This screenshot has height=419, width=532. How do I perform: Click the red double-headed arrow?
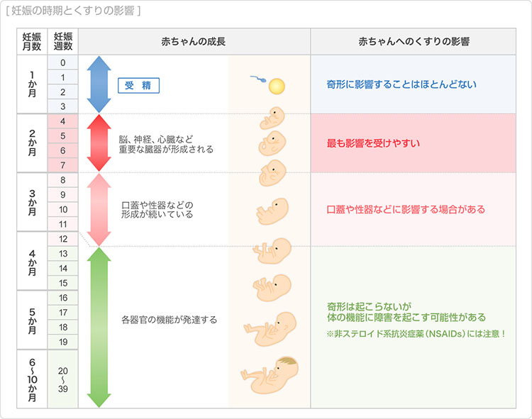(x=99, y=143)
